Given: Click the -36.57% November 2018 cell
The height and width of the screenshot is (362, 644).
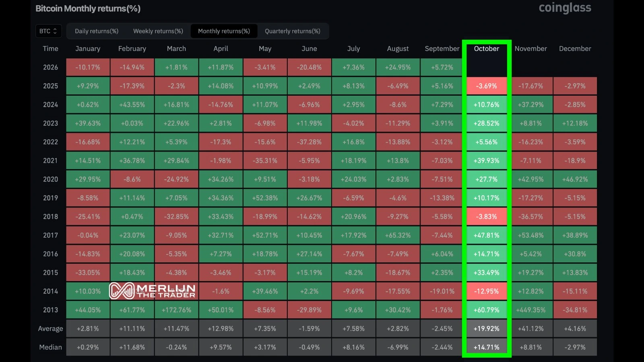Looking at the screenshot, I should (x=531, y=216).
